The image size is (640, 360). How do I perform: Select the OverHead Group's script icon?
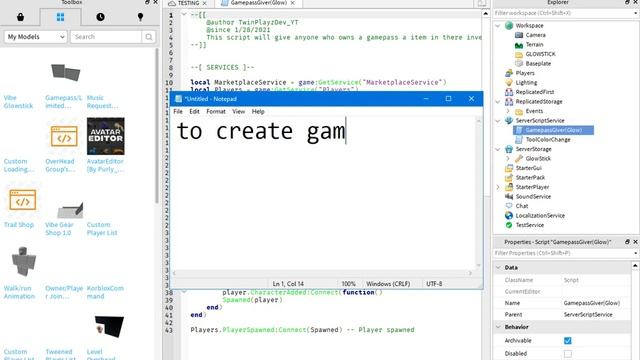coord(64,136)
